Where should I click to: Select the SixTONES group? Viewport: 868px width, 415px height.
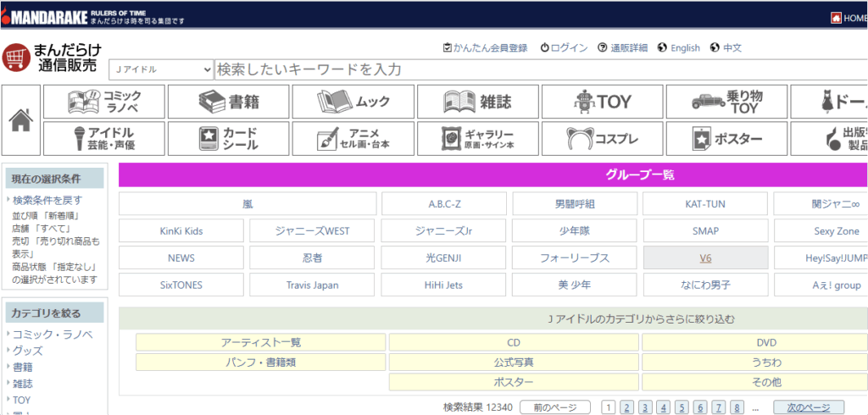tap(181, 285)
